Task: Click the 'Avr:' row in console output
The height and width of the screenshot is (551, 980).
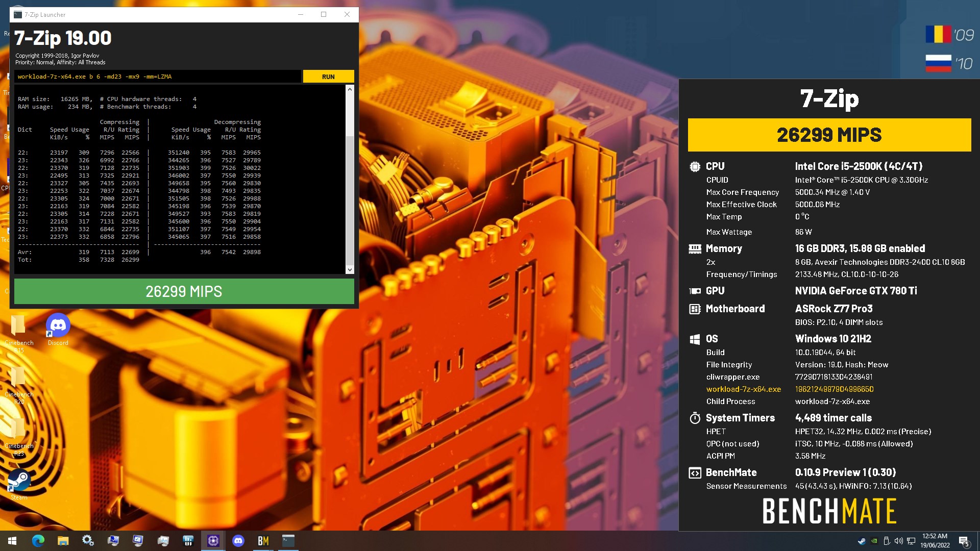Action: (139, 252)
